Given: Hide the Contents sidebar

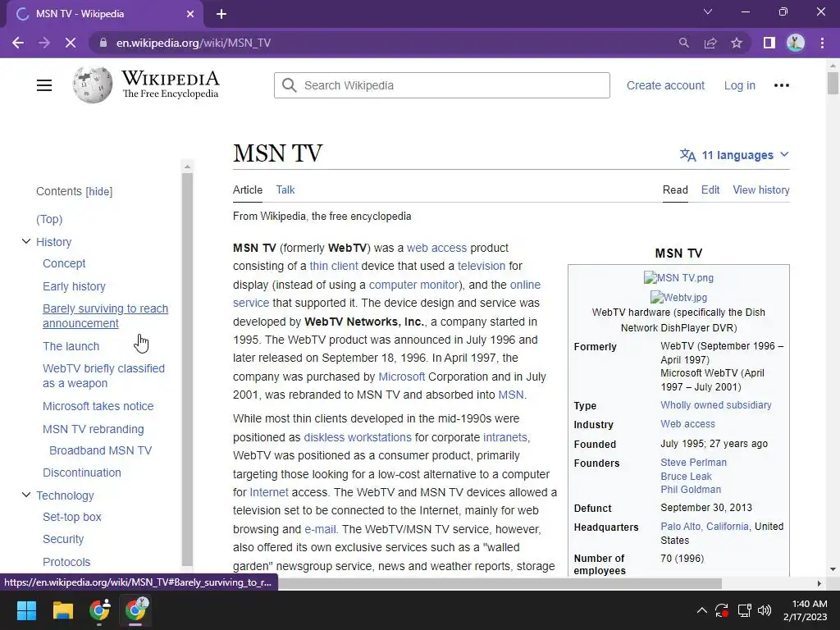Looking at the screenshot, I should [x=99, y=192].
